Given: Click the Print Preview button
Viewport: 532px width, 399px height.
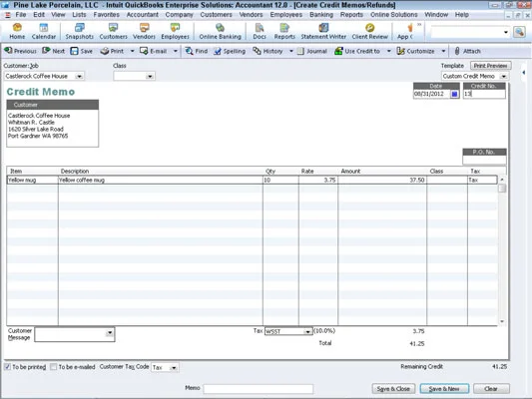Looking at the screenshot, I should [491, 66].
